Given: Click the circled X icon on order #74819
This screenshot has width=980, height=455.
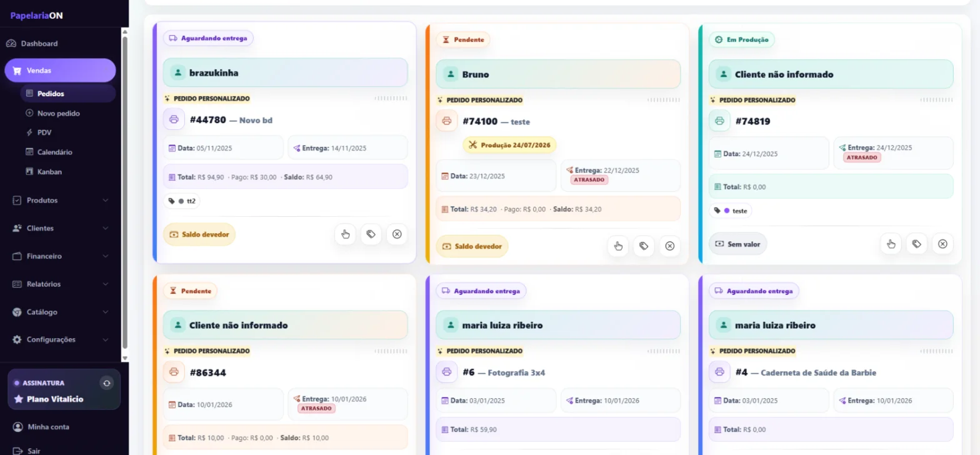Looking at the screenshot, I should [x=942, y=244].
